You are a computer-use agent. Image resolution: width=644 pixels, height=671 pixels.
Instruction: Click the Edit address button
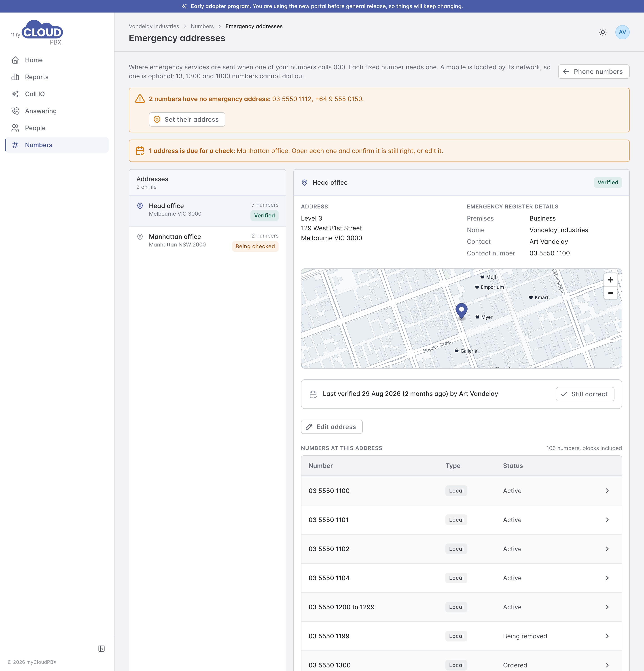click(332, 427)
